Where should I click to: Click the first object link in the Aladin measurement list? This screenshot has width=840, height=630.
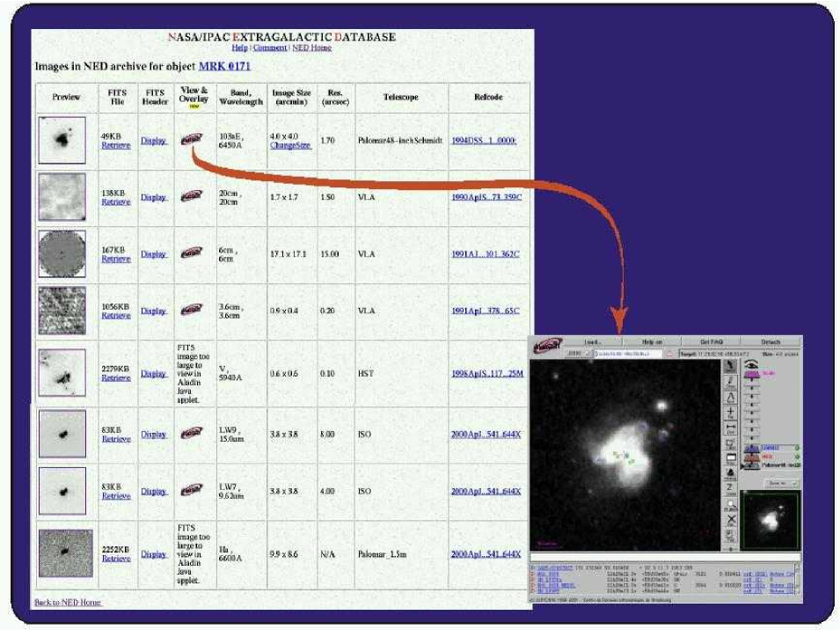[555, 568]
